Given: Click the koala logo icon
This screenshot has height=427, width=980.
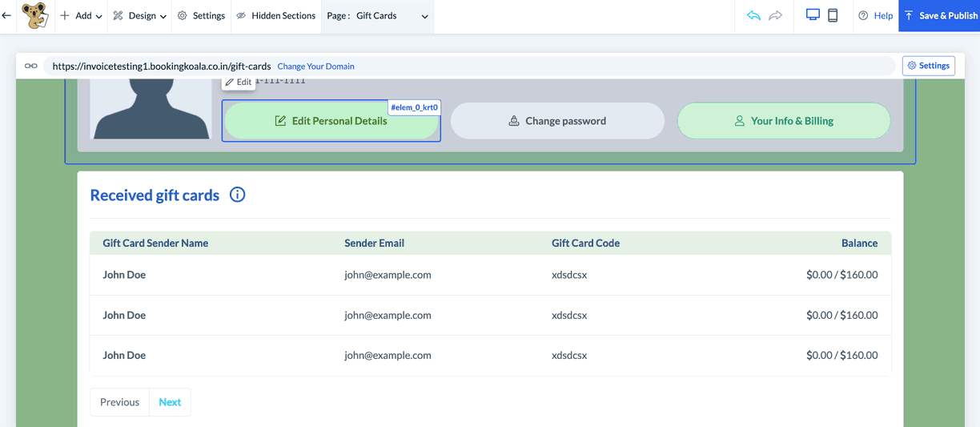Looking at the screenshot, I should point(34,15).
